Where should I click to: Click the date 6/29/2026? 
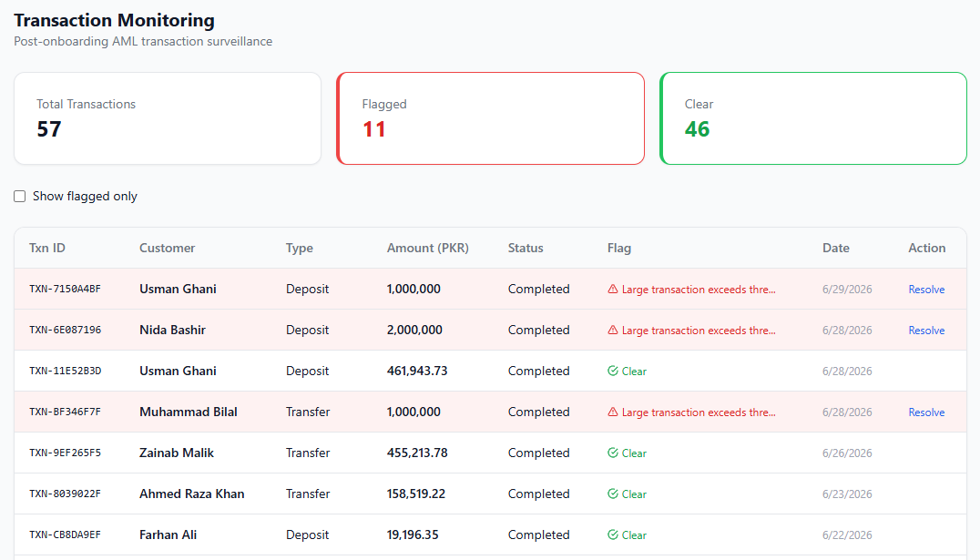click(x=847, y=290)
